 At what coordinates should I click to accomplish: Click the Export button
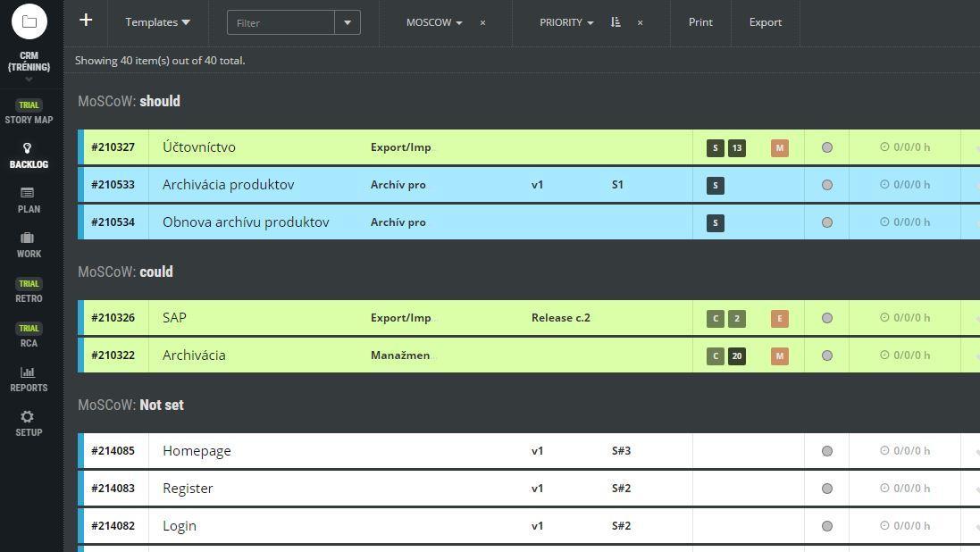765,22
